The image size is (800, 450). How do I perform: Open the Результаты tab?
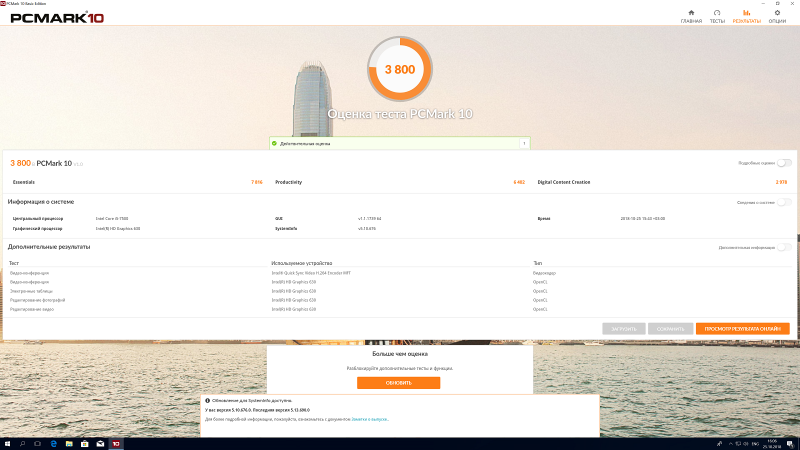pyautogui.click(x=746, y=16)
